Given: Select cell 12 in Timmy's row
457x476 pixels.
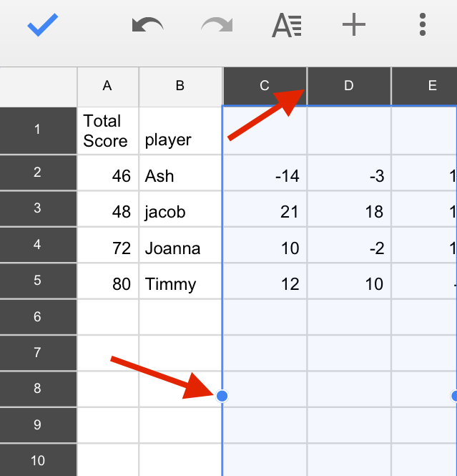Looking at the screenshot, I should 265,281.
